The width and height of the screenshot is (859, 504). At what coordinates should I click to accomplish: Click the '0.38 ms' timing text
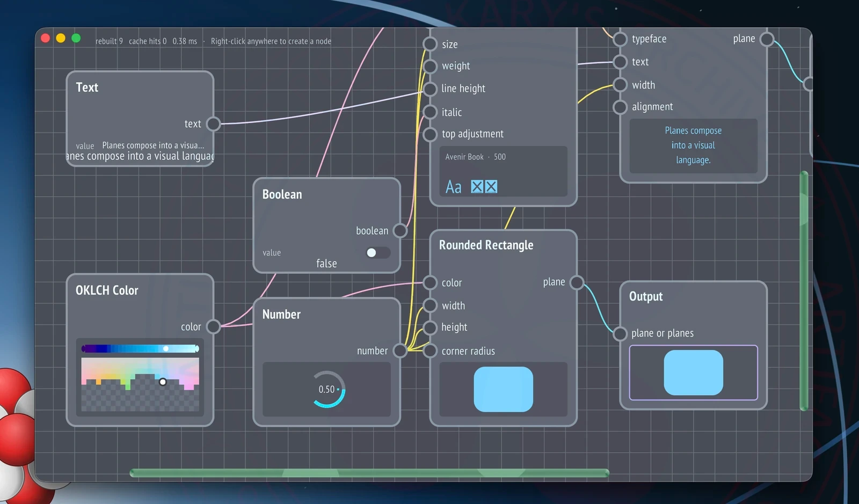(185, 41)
